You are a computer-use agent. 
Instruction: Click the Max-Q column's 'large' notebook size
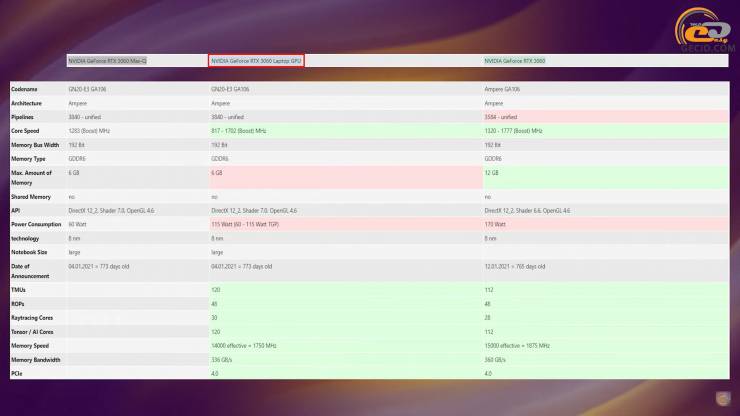pyautogui.click(x=74, y=252)
